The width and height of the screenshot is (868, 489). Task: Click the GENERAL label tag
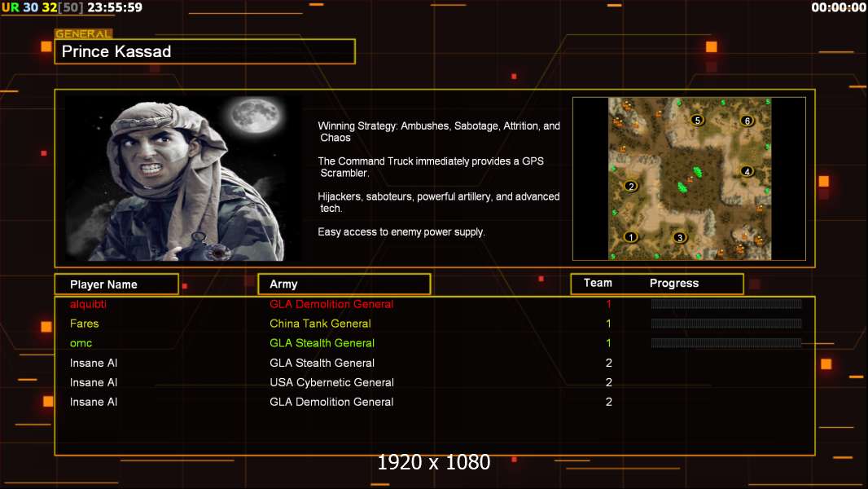click(84, 33)
